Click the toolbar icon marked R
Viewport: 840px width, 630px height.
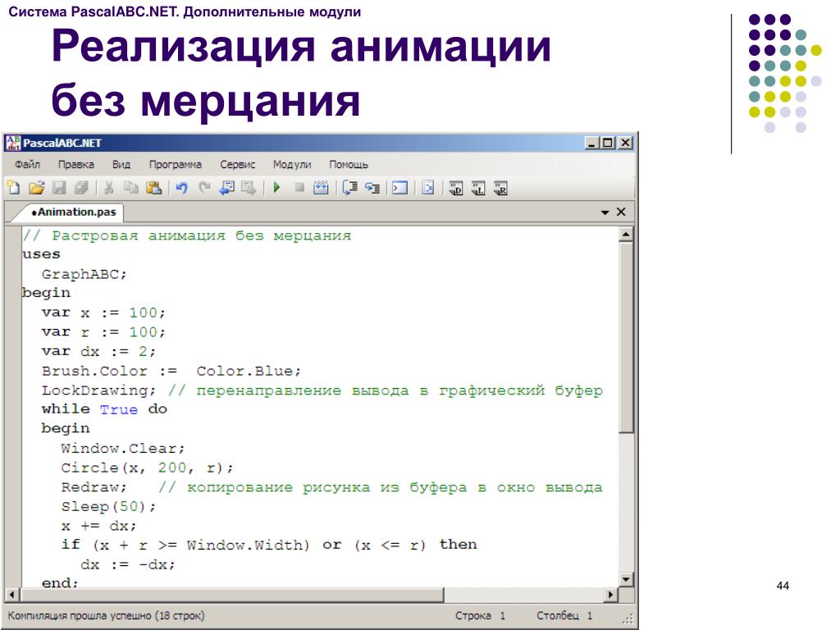click(x=500, y=189)
